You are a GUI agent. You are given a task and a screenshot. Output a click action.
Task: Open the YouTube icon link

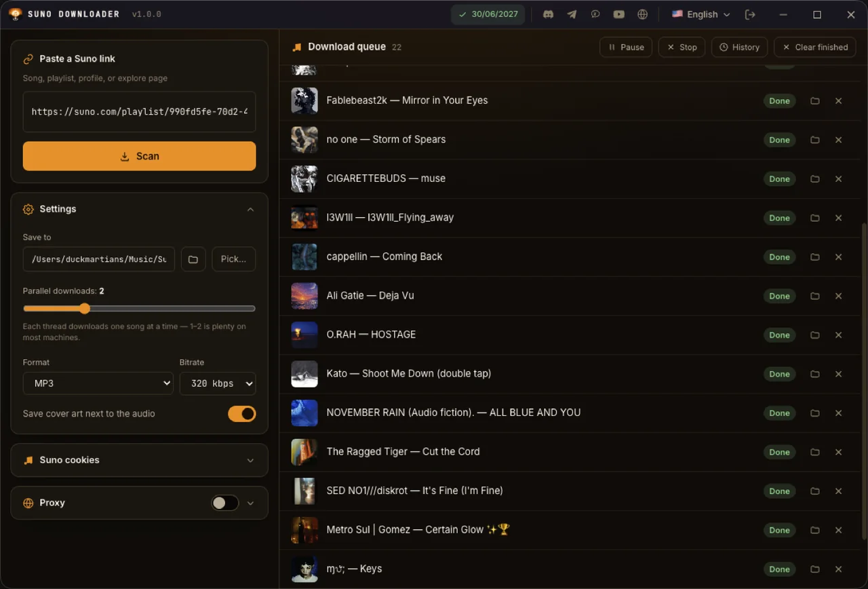(619, 14)
